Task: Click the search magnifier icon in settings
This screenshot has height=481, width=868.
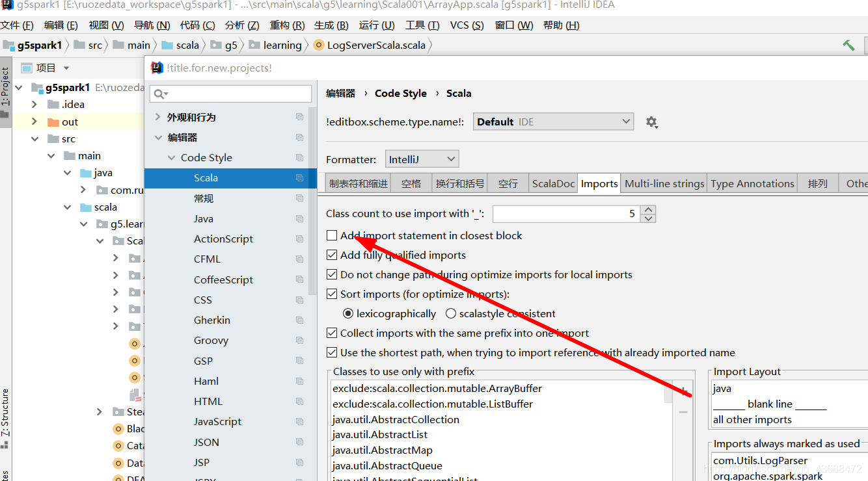Action: 160,94
